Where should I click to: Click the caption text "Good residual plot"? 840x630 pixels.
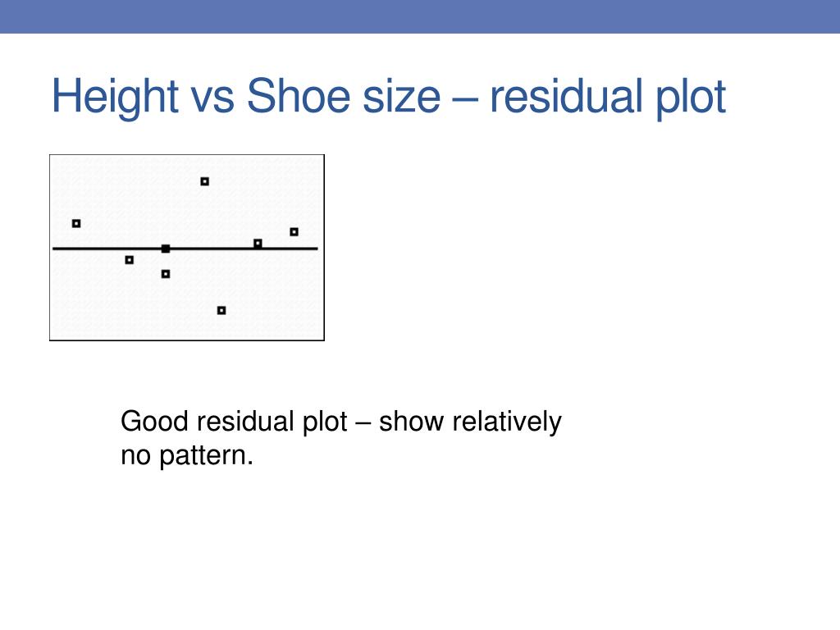pos(234,422)
